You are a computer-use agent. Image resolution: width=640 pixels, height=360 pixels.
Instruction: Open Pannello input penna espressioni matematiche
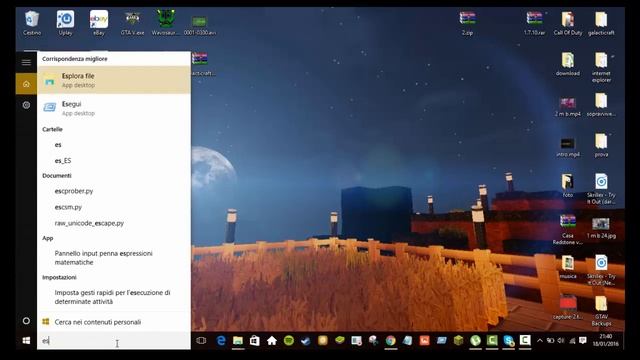click(x=113, y=258)
